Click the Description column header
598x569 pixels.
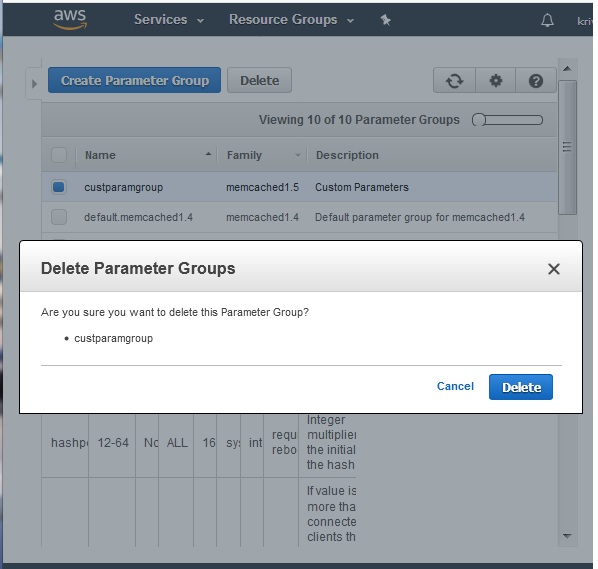347,155
